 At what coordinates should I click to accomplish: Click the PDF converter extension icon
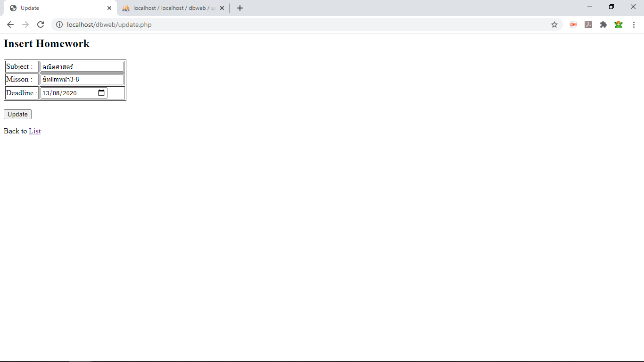click(573, 25)
